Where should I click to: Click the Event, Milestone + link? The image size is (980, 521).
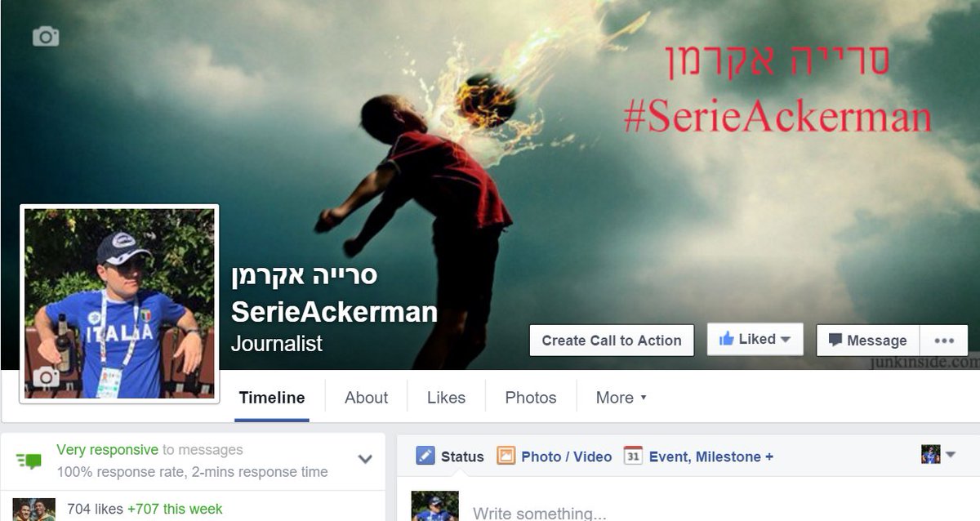click(x=710, y=456)
